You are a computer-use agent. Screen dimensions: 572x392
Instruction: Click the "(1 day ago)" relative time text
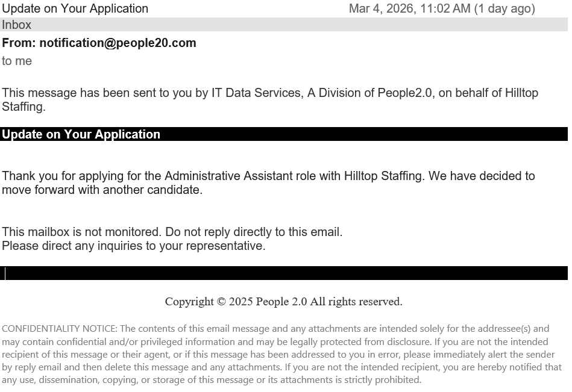pyautogui.click(x=504, y=8)
